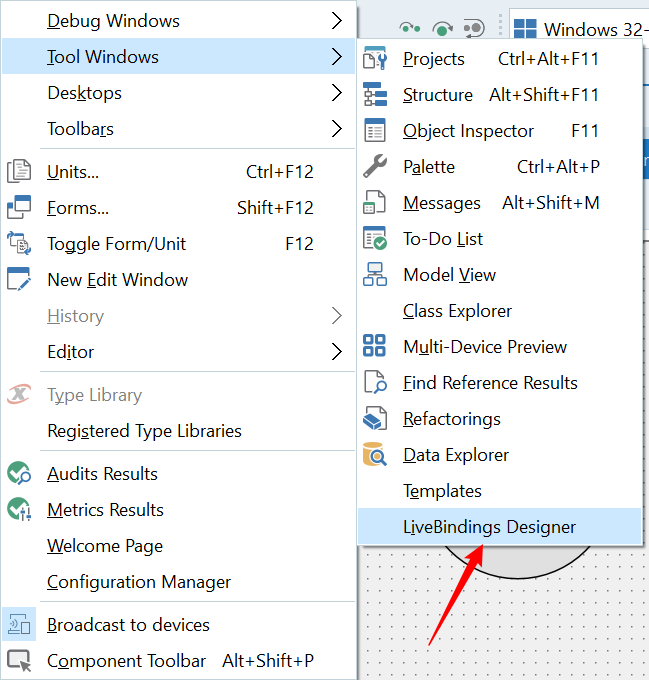Screen dimensions: 649x680
Task: Click the Refactorings icon
Action: [x=375, y=418]
